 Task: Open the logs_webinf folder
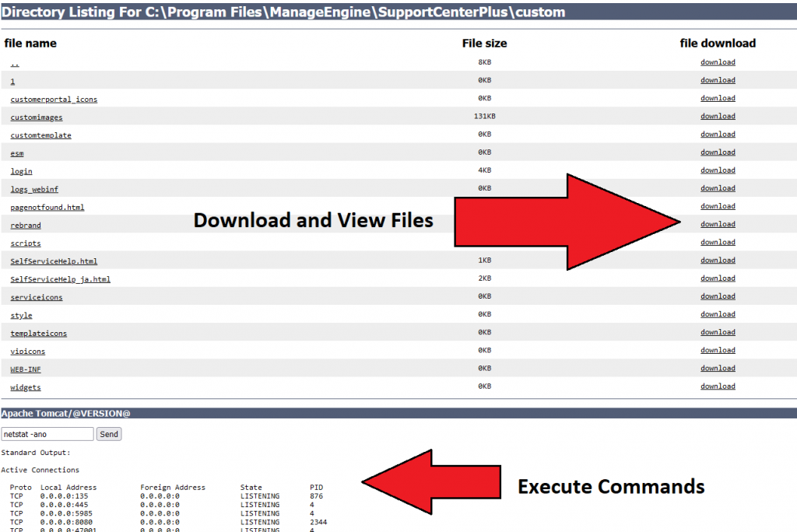pos(33,189)
